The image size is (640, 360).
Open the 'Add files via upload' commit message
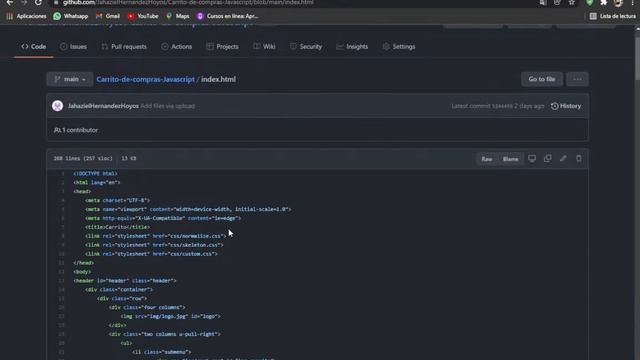pyautogui.click(x=167, y=106)
